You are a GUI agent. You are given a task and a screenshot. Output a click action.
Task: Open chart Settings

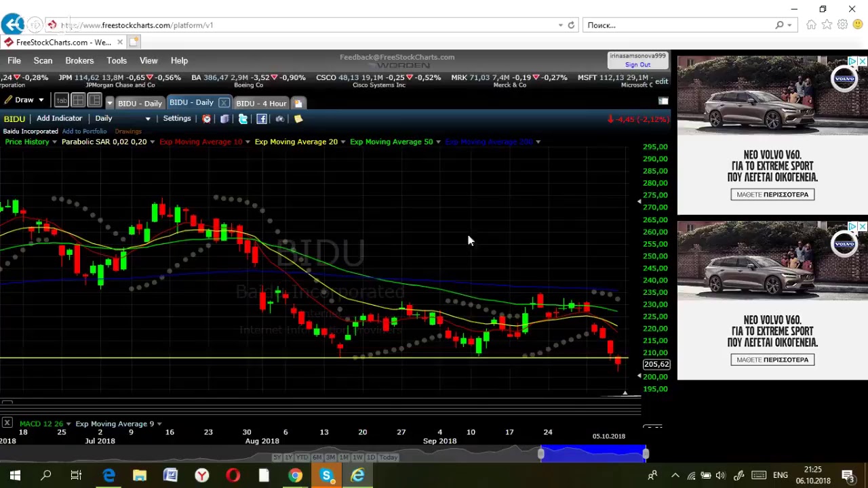coord(177,119)
